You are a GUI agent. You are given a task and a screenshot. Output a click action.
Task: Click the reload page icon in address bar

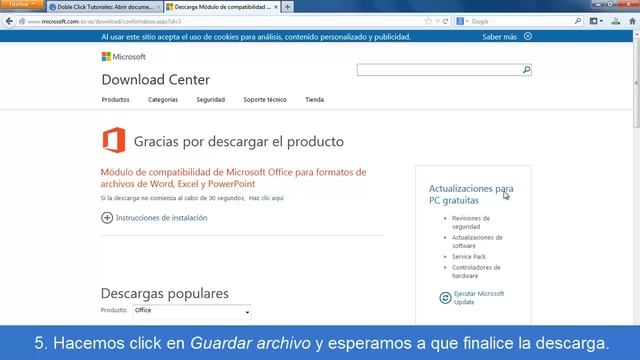[x=445, y=21]
